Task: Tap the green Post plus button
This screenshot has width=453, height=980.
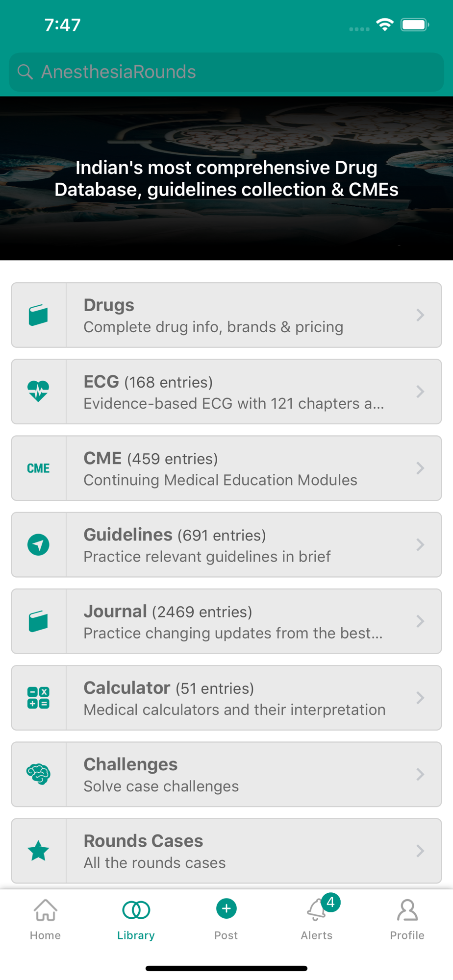Action: (x=226, y=909)
